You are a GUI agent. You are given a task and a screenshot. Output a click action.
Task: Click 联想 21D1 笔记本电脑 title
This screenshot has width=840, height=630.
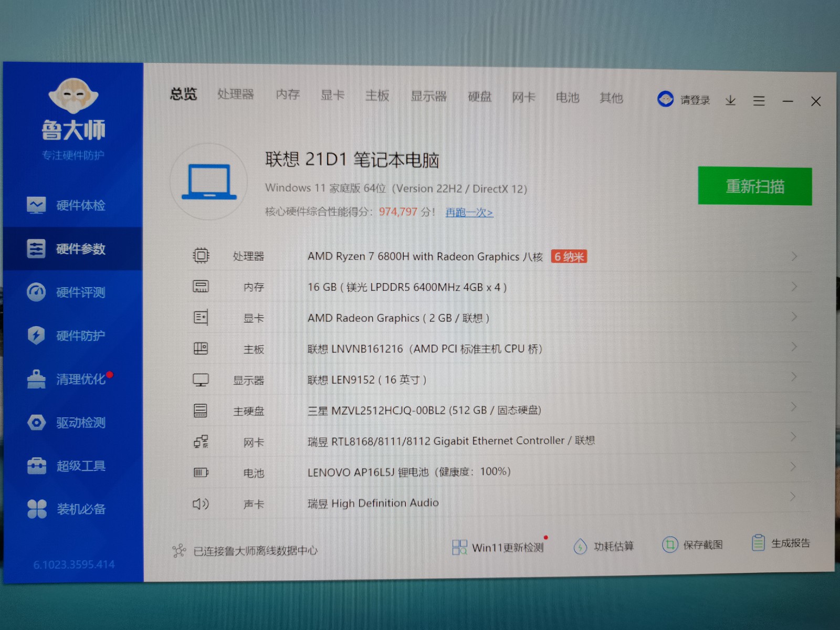[352, 160]
